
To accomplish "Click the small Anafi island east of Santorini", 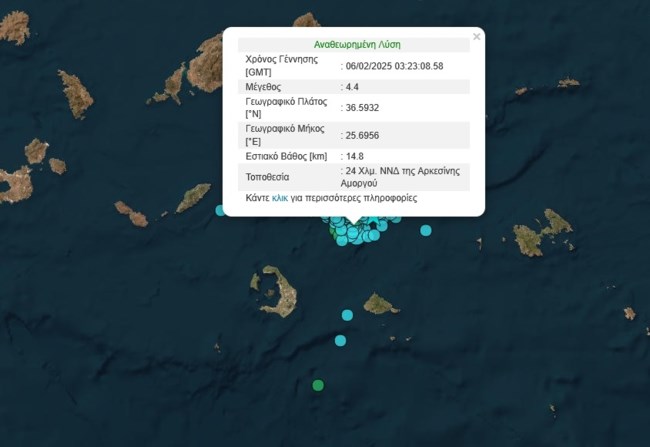I will (x=380, y=303).
